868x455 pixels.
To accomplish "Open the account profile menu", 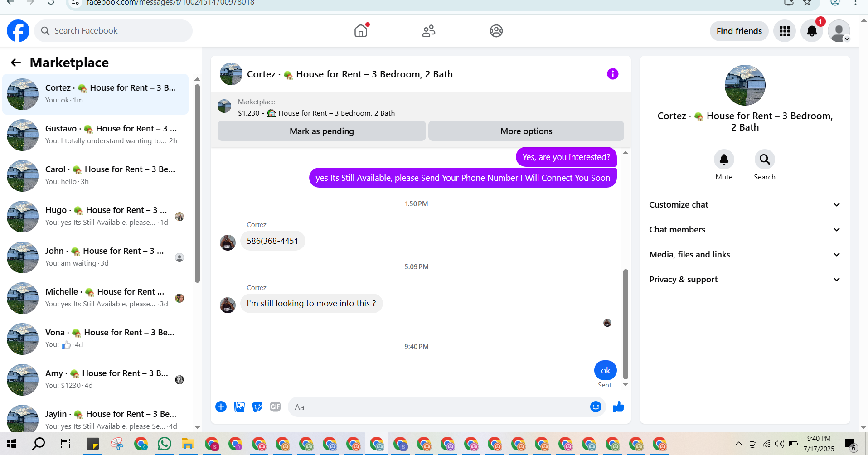I will click(x=839, y=31).
